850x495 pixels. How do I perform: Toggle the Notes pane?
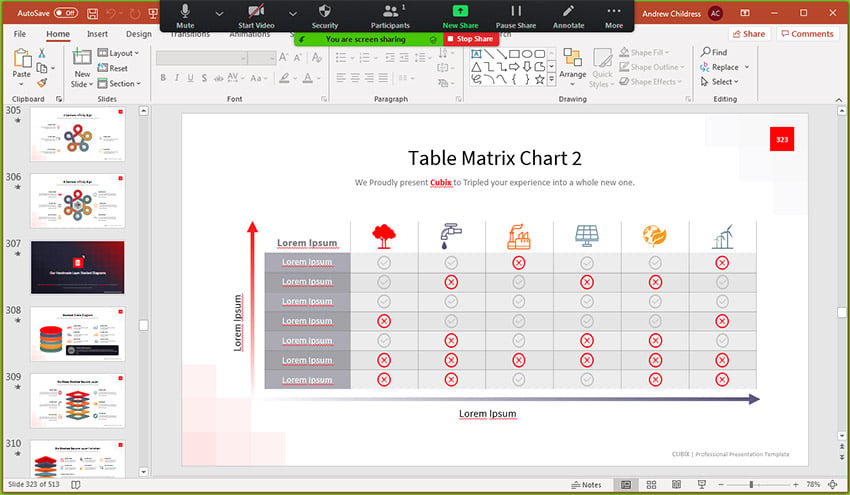pos(586,485)
